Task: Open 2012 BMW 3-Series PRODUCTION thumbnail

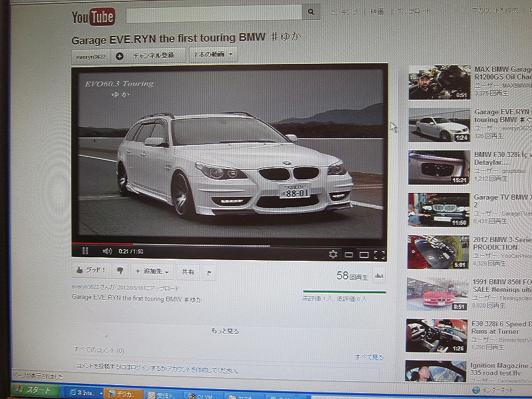Action: tap(438, 252)
